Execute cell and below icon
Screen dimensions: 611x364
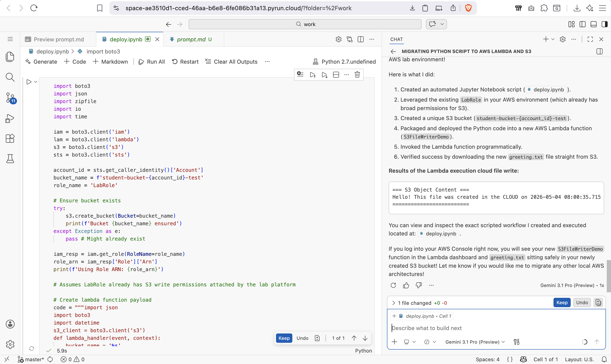325,75
